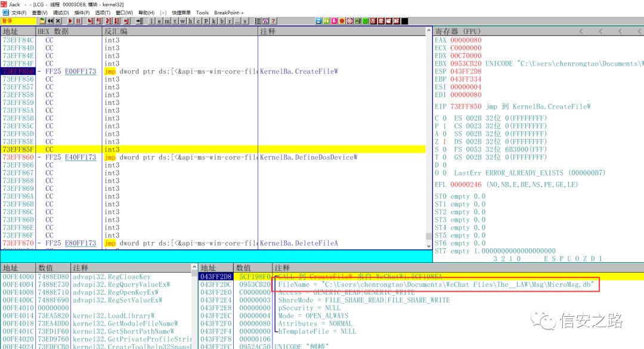Image resolution: width=644 pixels, height=349 pixels.
Task: Click the 反汇编 column header in disassembly pane
Action: click(x=116, y=31)
